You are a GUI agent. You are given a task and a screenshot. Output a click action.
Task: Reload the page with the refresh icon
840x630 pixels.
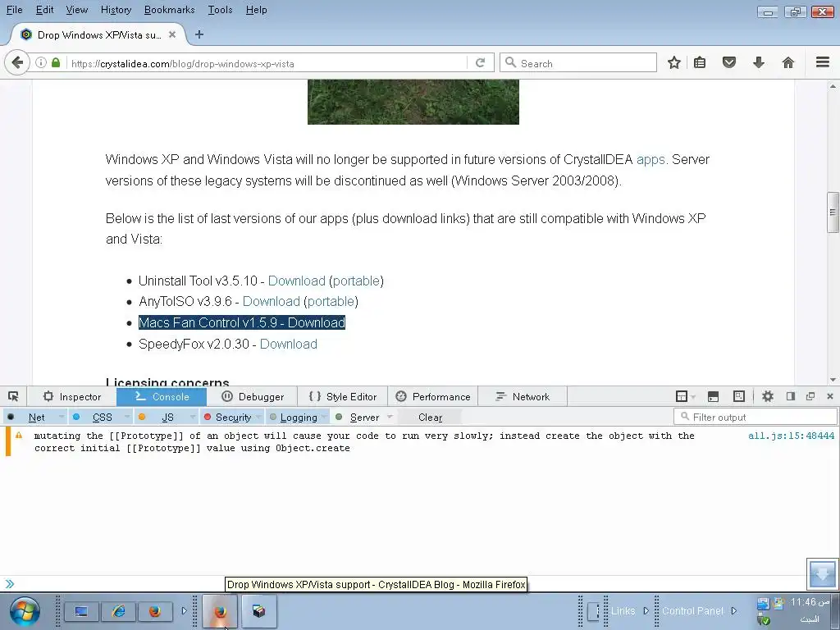coord(481,62)
